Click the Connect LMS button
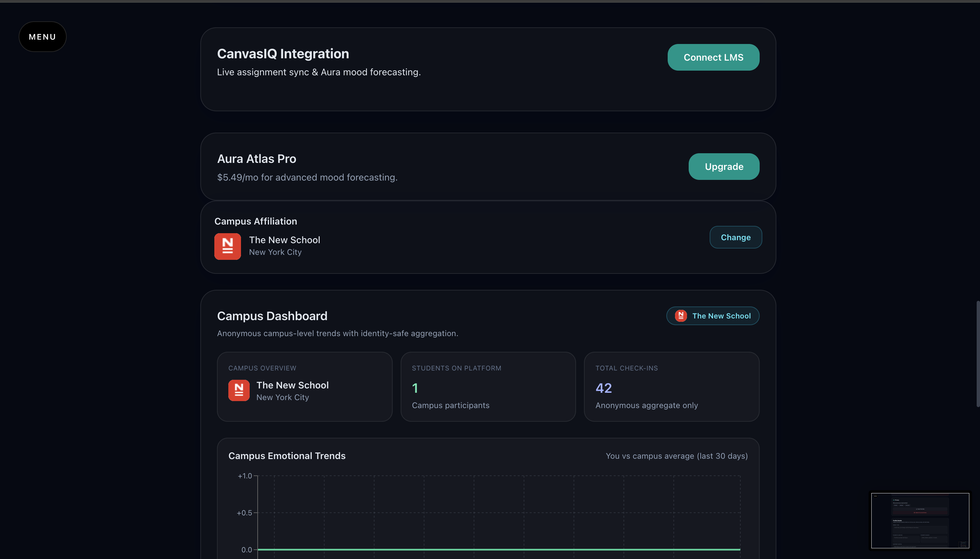The width and height of the screenshot is (980, 559). point(713,57)
